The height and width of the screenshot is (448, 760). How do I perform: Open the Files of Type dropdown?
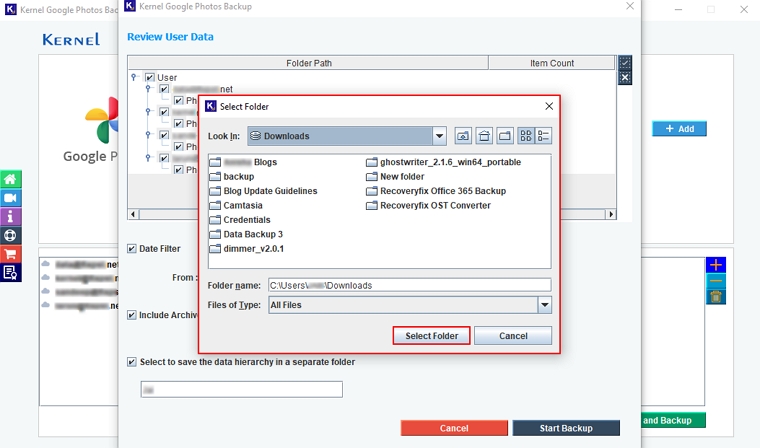click(x=545, y=305)
